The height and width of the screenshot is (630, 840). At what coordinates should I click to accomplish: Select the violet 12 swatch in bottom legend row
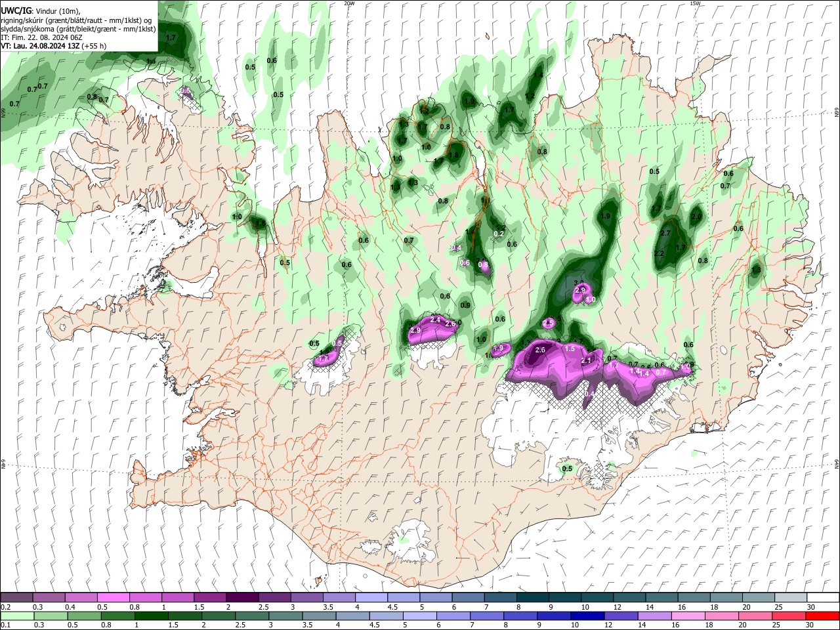pos(619,616)
